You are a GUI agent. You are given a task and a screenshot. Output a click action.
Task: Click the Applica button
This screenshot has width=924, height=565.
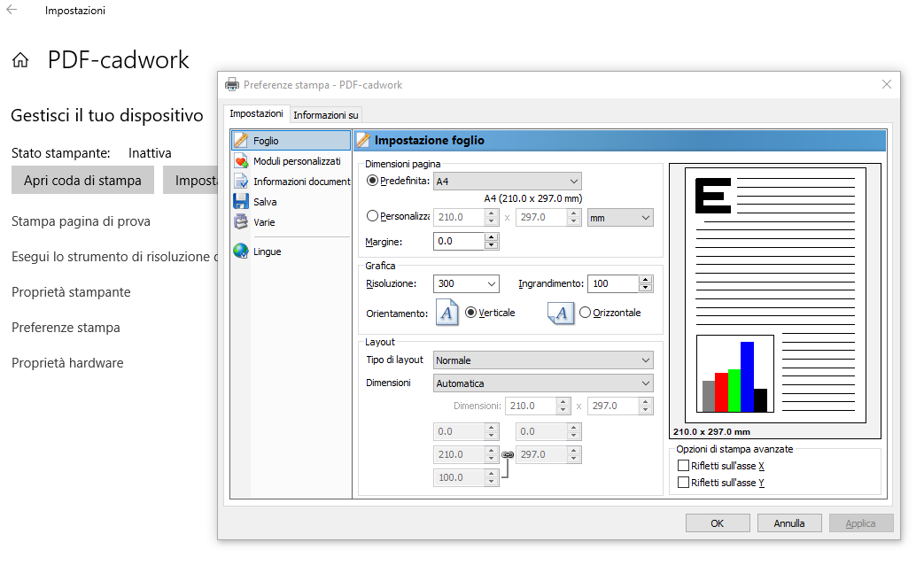[861, 522]
